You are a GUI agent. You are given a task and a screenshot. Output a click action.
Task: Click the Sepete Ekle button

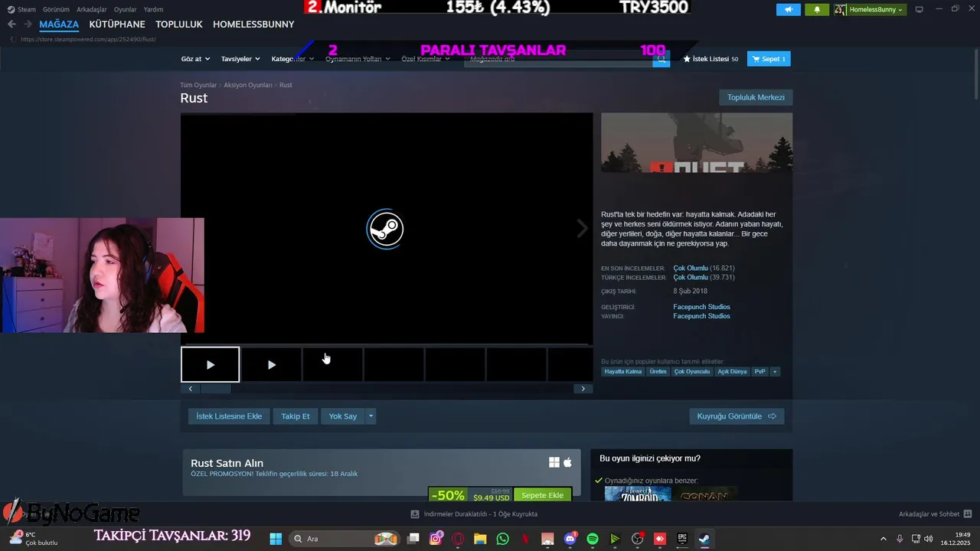[543, 495]
